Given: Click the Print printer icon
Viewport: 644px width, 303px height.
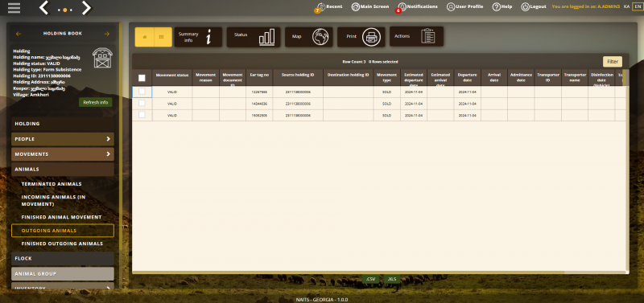Looking at the screenshot, I should [371, 37].
